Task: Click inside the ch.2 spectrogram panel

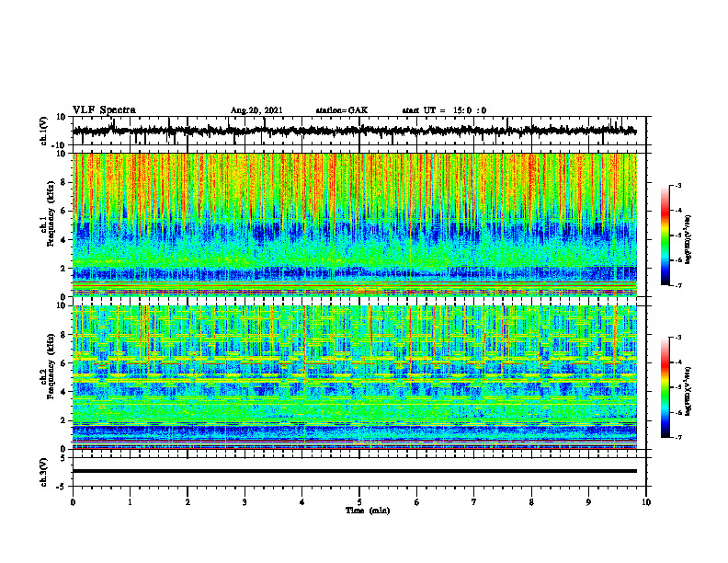Action: [x=354, y=377]
